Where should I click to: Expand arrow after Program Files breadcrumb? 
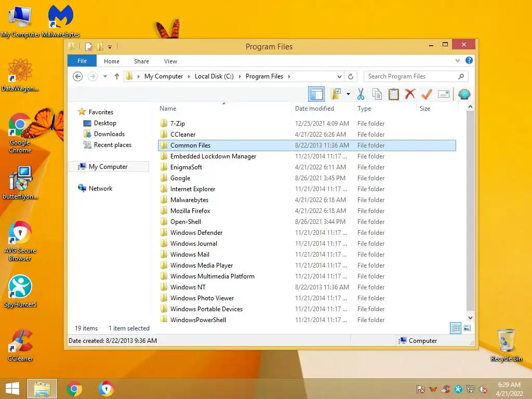[289, 76]
